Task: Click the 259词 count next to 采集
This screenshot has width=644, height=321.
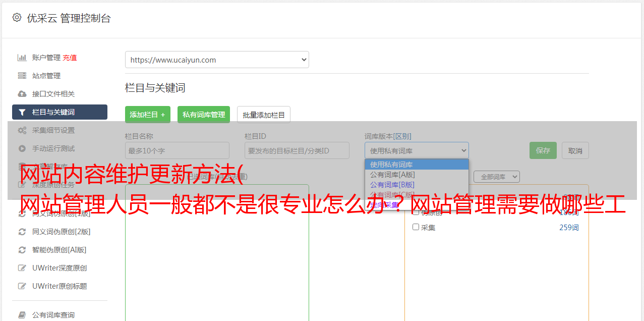Action: pos(569,228)
